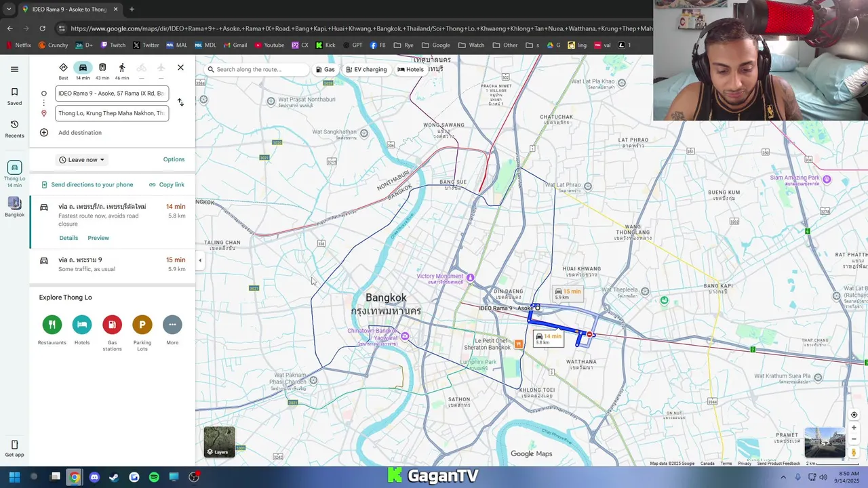
Task: Open Windows Start menu
Action: pos(14,477)
